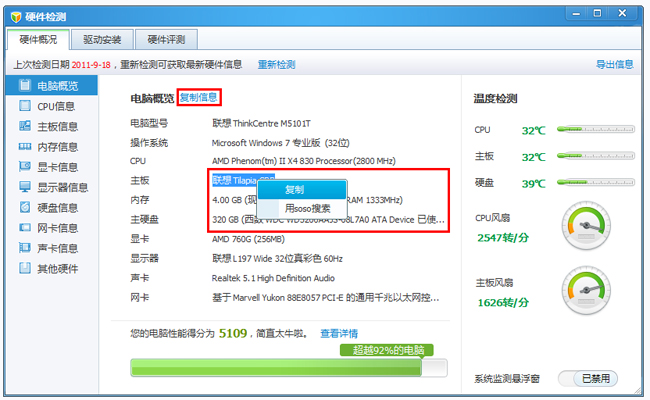650x400 pixels.
Task: Click the green performance score progress bar
Action: (x=289, y=368)
